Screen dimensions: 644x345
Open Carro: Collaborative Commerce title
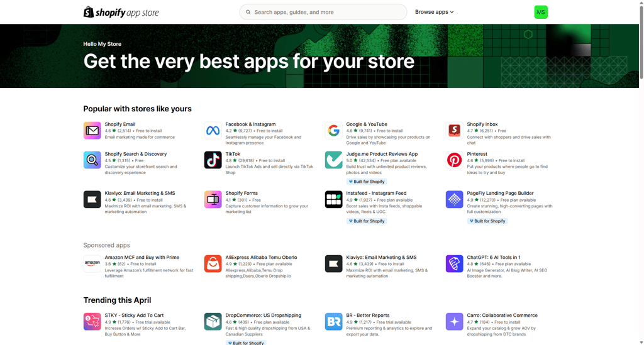[x=502, y=315]
